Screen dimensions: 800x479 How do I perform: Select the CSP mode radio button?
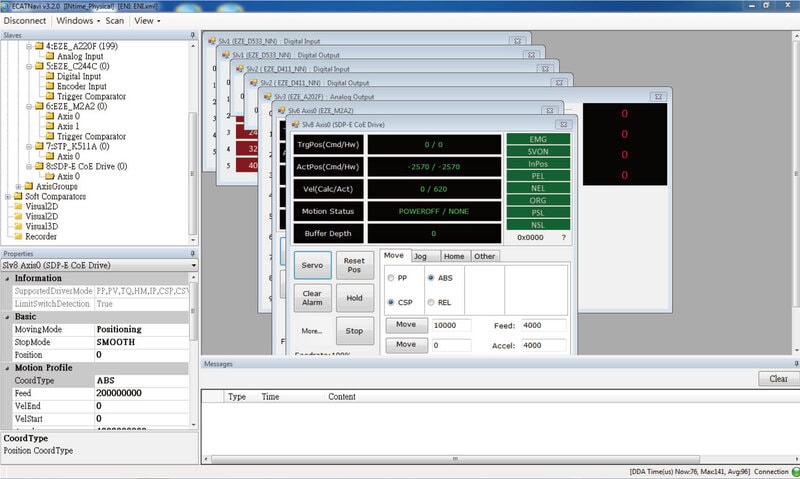pyautogui.click(x=391, y=302)
